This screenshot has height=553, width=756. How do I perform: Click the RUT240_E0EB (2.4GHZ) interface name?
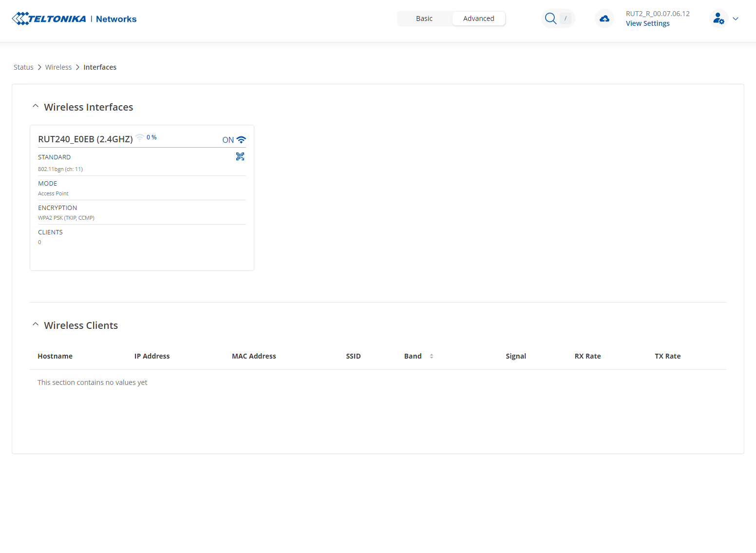coord(85,139)
